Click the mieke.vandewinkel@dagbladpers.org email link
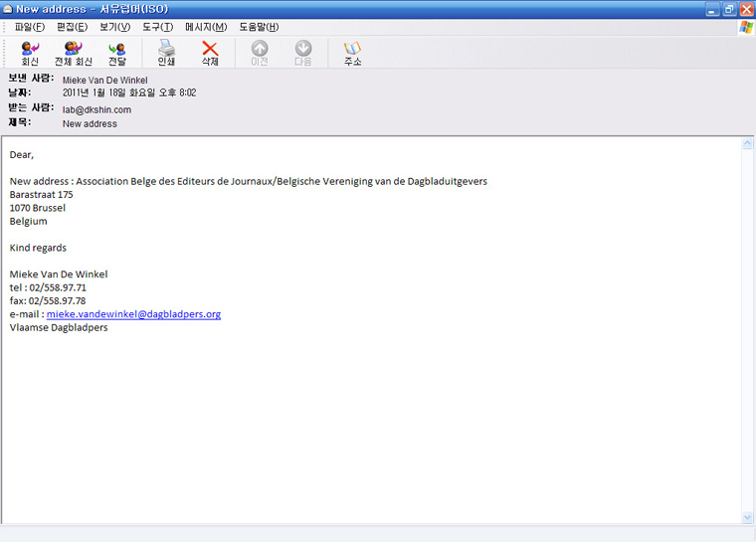 pyautogui.click(x=133, y=314)
